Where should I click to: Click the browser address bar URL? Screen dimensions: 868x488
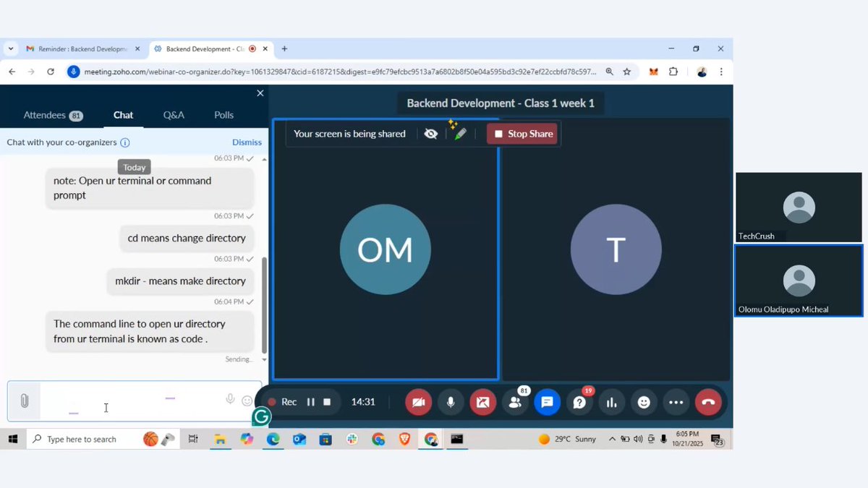(x=340, y=72)
